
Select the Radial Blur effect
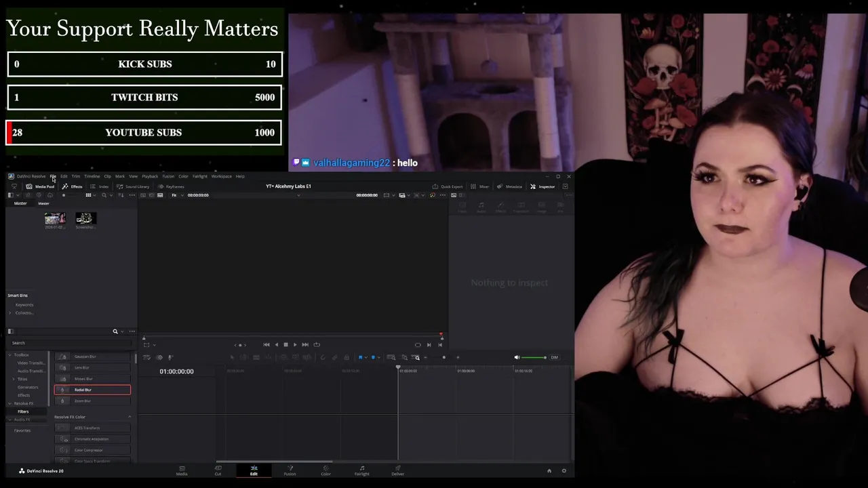coord(92,390)
